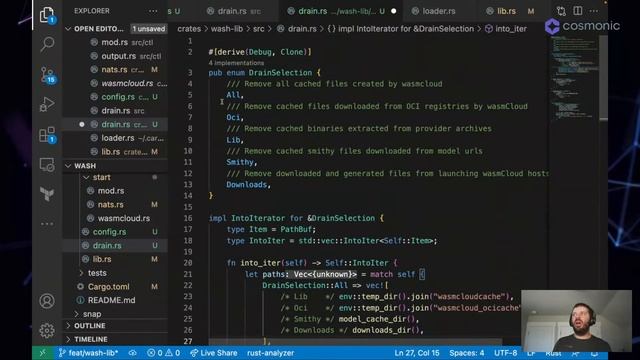The height and width of the screenshot is (360, 640).
Task: Switch to unsaved drain.rs wash-lib tab
Action: coord(341,11)
